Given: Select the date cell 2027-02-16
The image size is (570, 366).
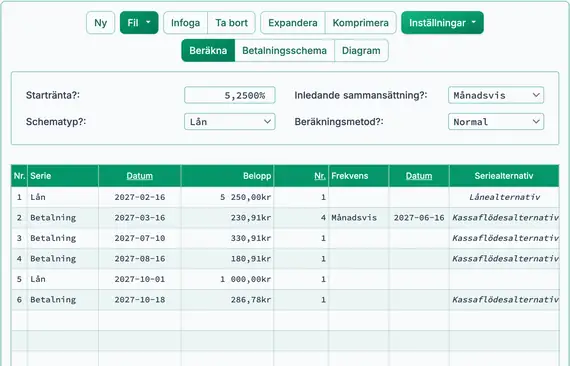Looking at the screenshot, I should (x=140, y=197).
